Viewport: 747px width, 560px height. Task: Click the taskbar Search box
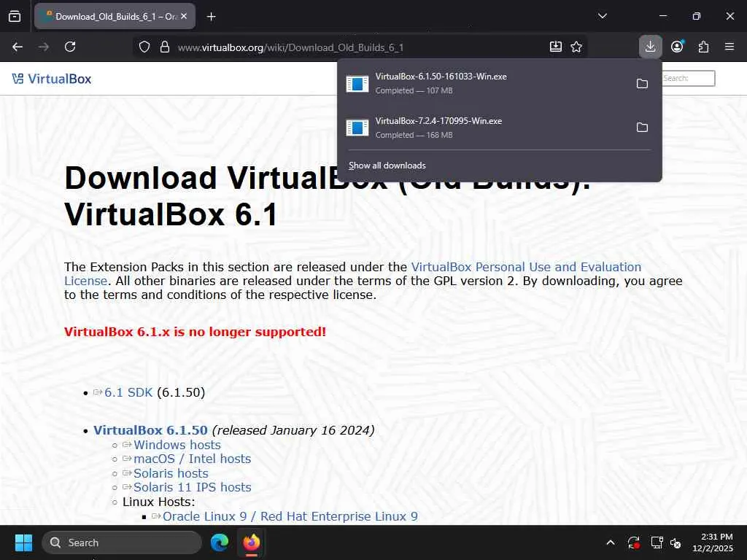pyautogui.click(x=122, y=542)
